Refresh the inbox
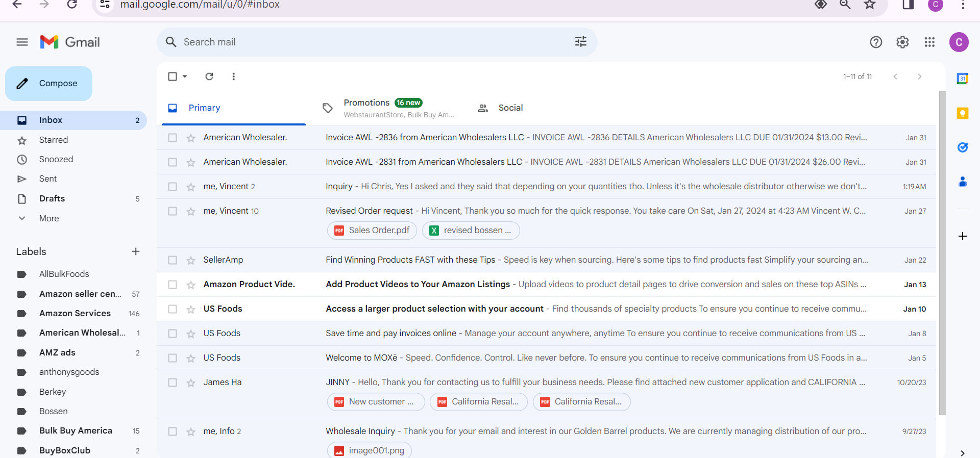This screenshot has width=980, height=458. [x=209, y=77]
